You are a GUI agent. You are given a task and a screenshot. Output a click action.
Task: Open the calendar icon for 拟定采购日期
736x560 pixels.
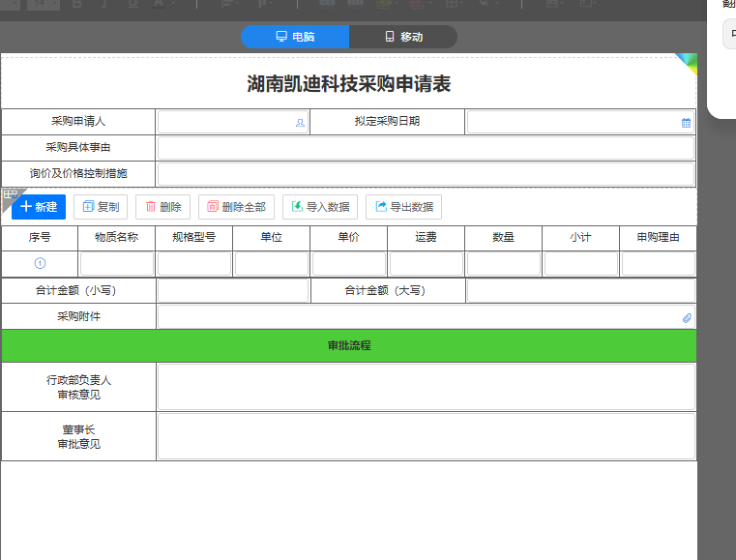point(686,123)
